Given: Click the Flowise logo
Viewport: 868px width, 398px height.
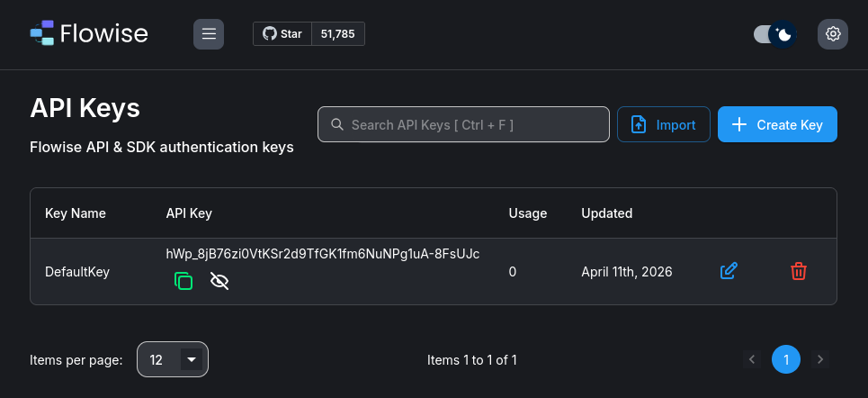Looking at the screenshot, I should coord(89,33).
